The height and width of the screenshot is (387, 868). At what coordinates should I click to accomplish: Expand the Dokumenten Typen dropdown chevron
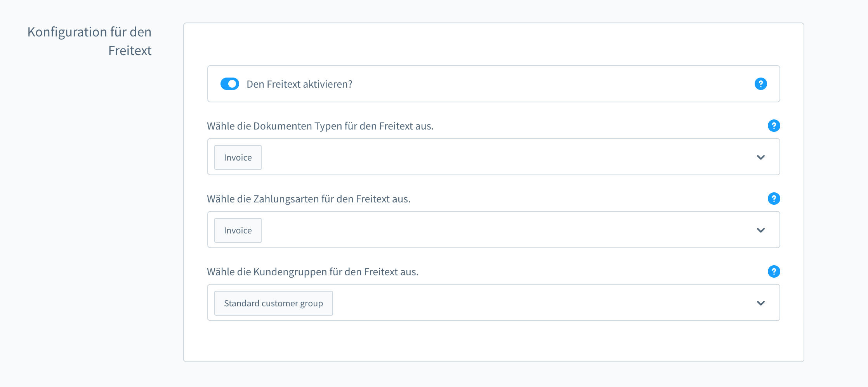[x=760, y=157]
